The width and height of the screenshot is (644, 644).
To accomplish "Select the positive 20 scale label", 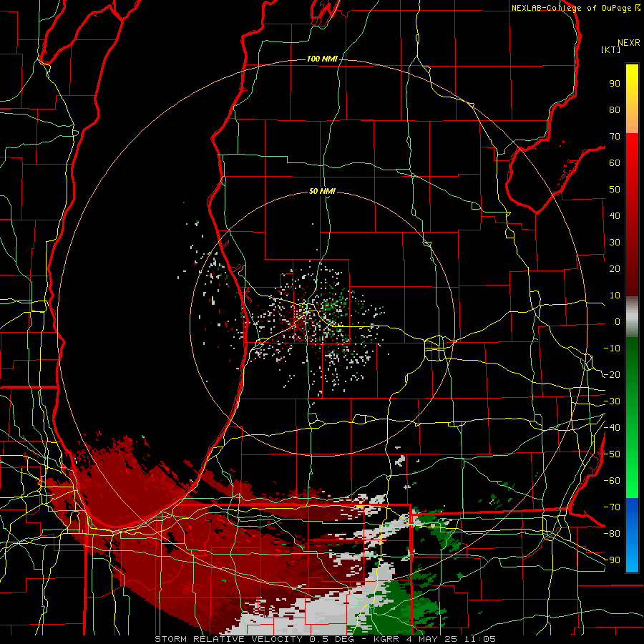I will pyautogui.click(x=615, y=269).
